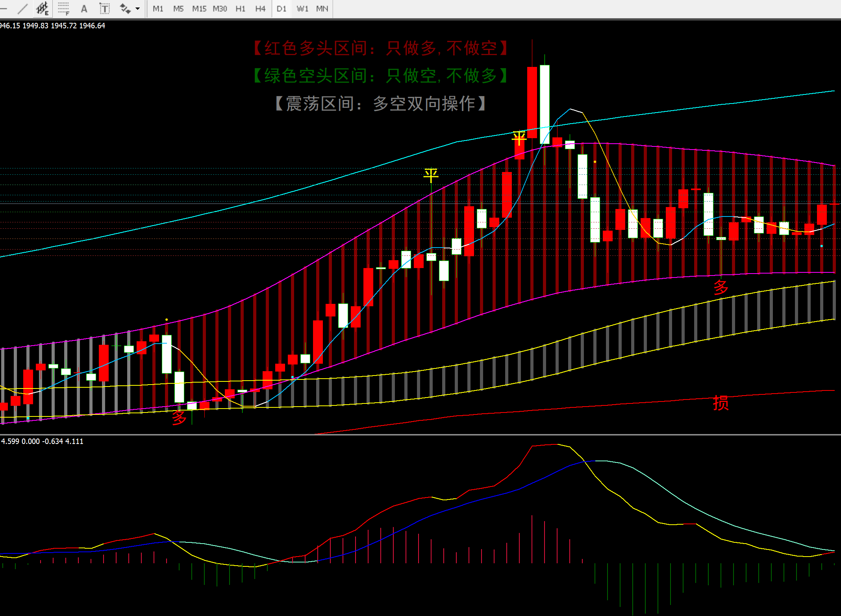Select the text label tool
The height and width of the screenshot is (616, 841).
coord(104,8)
